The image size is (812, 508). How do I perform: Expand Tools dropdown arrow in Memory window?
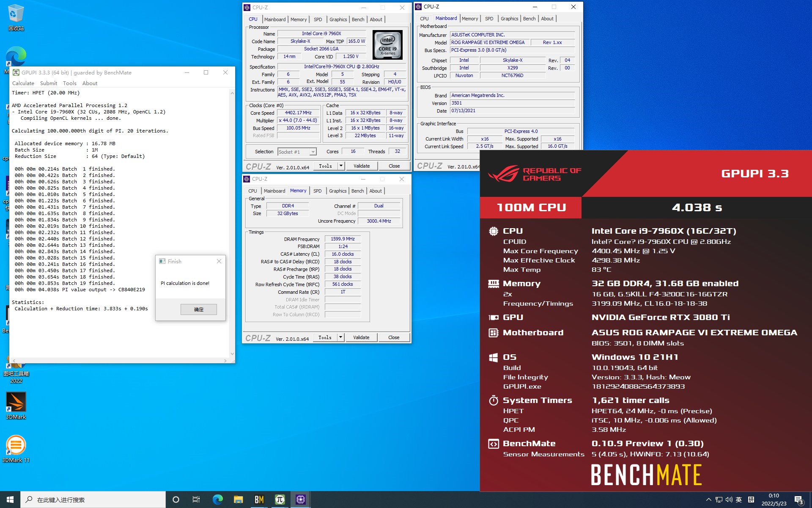(x=340, y=337)
